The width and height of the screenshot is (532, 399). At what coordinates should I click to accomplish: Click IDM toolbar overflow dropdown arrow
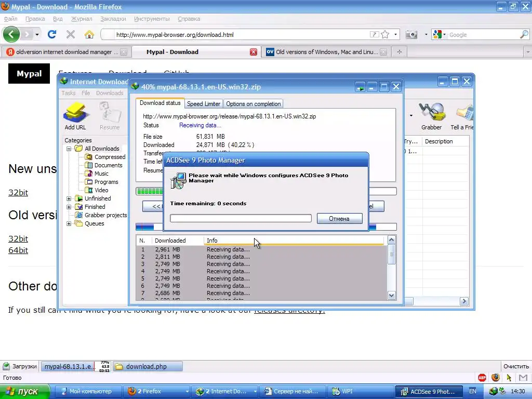point(411,116)
